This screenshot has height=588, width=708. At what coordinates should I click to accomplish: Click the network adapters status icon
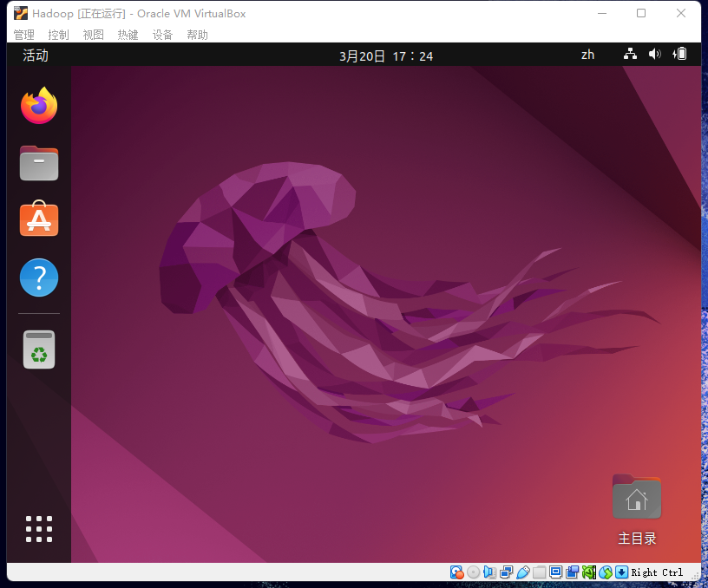coord(506,572)
